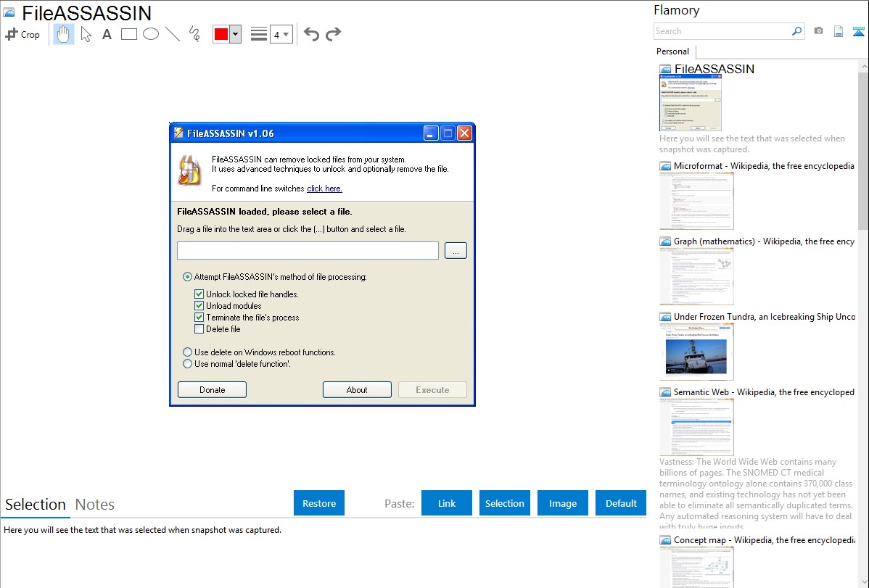
Task: Click the FileASSASSIN flame file logo
Action: pyautogui.click(x=190, y=170)
